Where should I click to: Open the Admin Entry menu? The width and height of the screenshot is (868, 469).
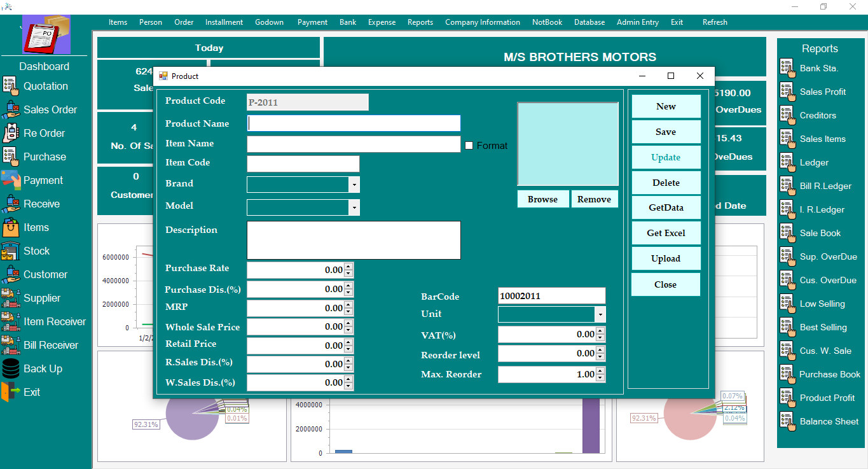(638, 22)
